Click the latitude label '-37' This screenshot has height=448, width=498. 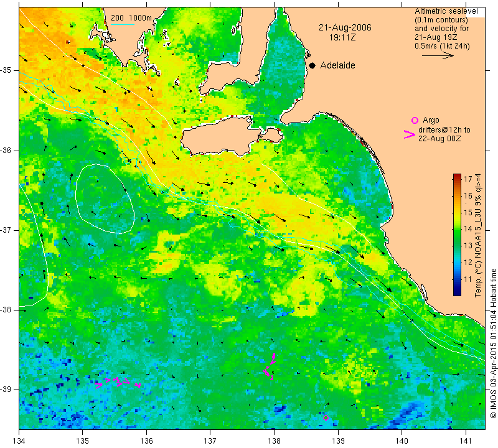[6, 230]
